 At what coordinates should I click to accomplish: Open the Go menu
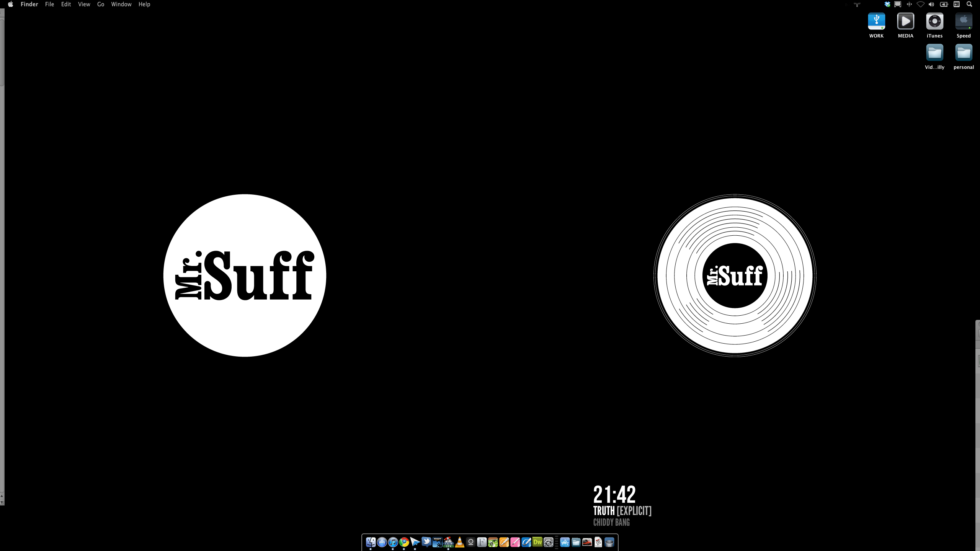point(101,4)
